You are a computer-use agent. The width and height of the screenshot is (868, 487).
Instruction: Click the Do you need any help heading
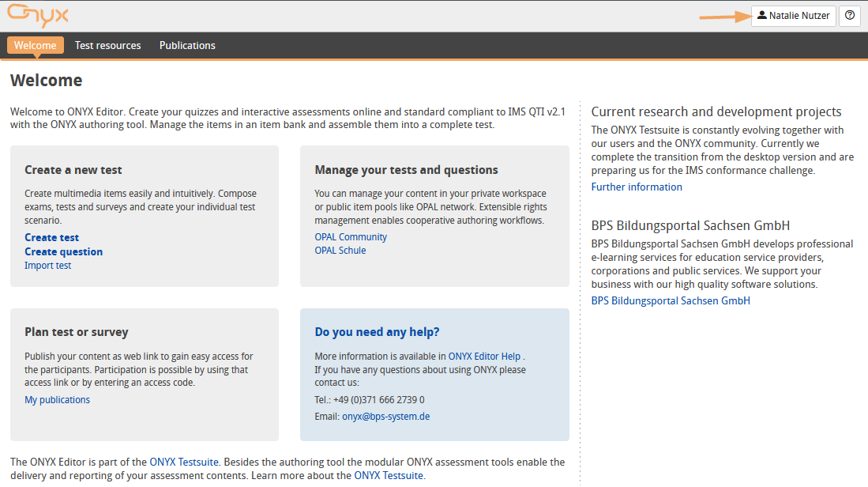[x=377, y=332]
